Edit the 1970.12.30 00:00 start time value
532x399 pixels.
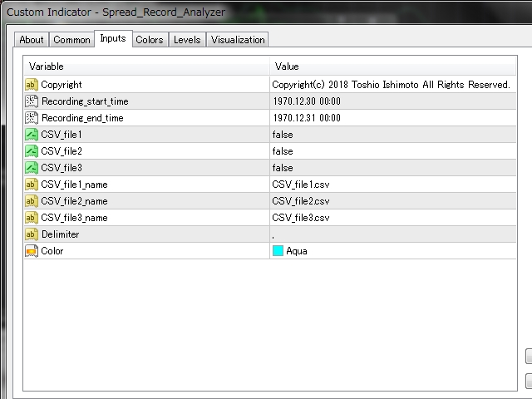[307, 101]
